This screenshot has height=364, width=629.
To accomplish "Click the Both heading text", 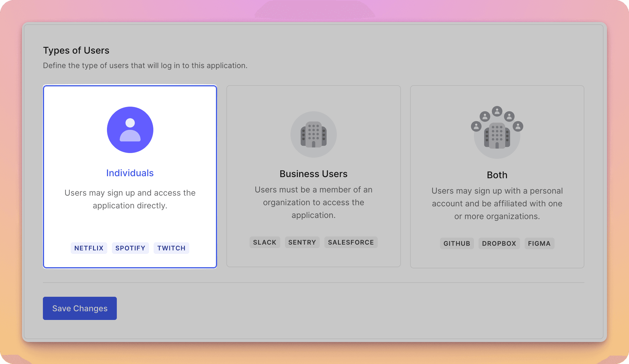I will (497, 175).
